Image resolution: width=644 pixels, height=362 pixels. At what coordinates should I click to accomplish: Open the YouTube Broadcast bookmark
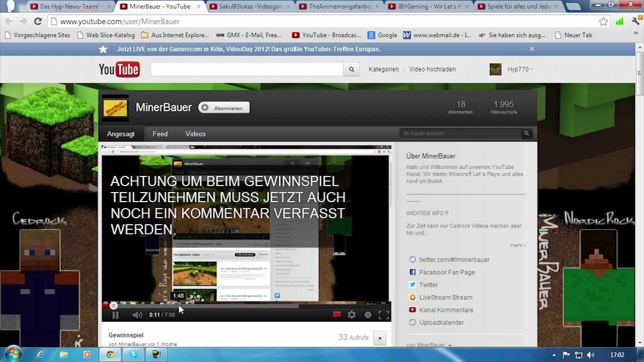pos(327,35)
